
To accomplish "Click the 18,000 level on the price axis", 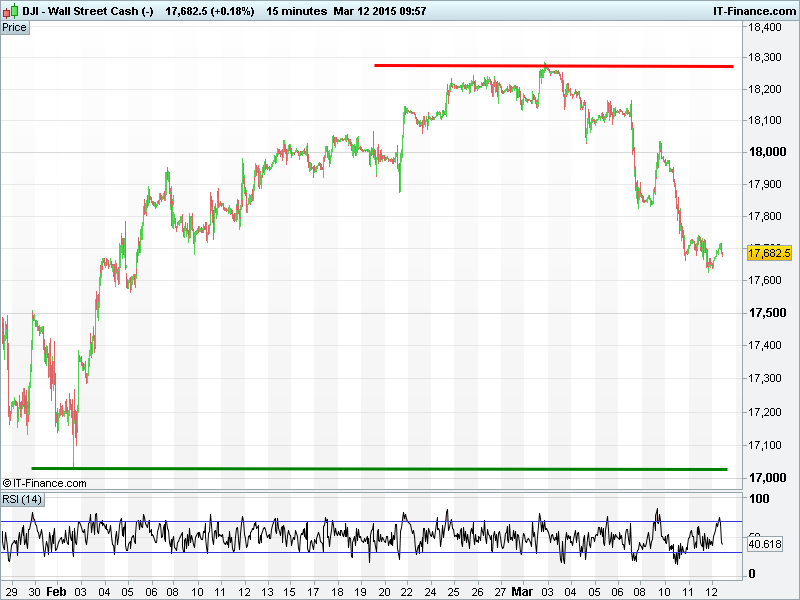I will (x=766, y=153).
